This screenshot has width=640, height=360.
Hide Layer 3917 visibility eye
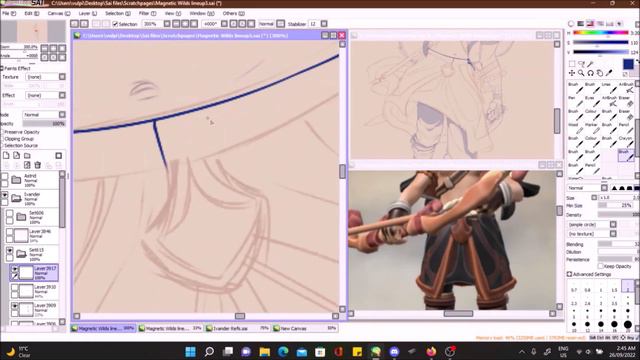[x=15, y=269]
